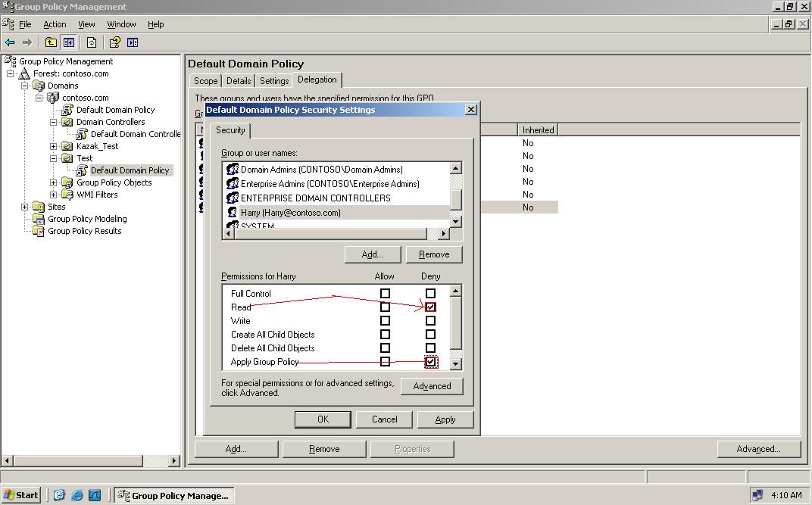The height and width of the screenshot is (505, 812).
Task: Uncheck Deny for Read permission
Action: point(430,307)
